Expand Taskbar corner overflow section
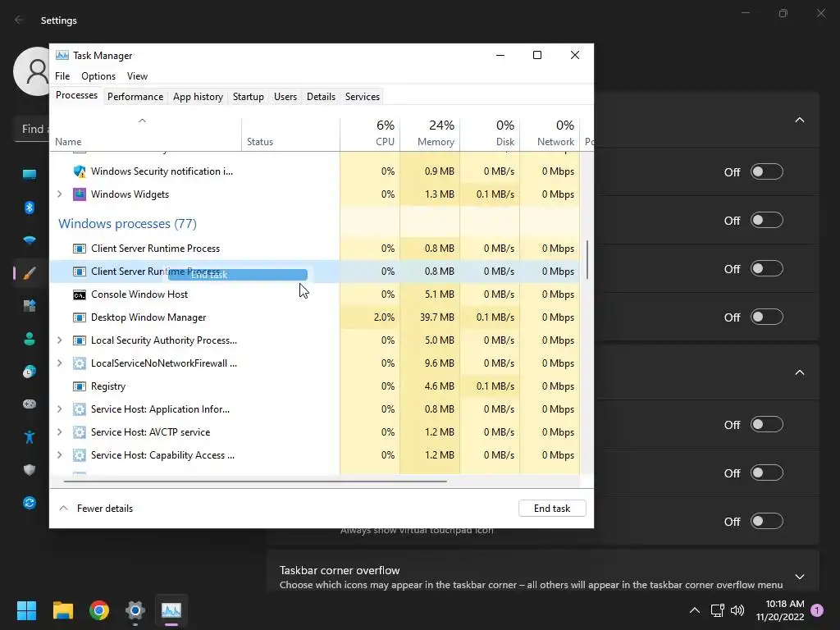Viewport: 840px width, 630px height. click(x=800, y=577)
